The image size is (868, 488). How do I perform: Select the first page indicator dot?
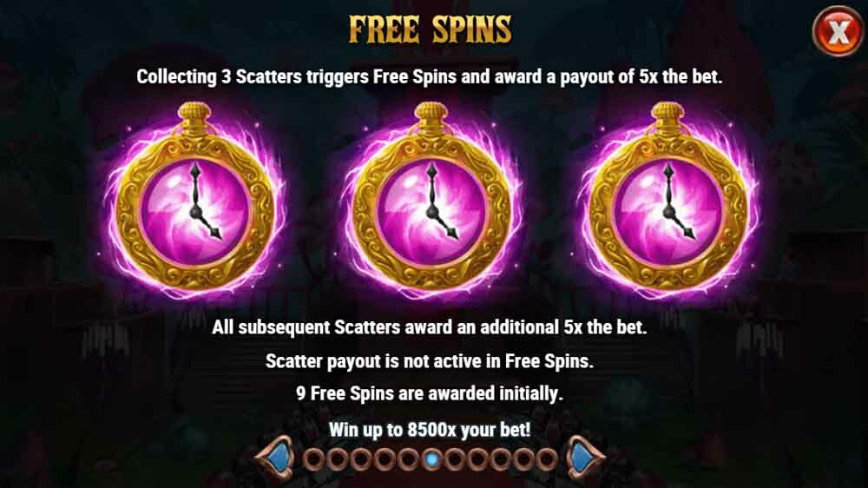(x=313, y=459)
